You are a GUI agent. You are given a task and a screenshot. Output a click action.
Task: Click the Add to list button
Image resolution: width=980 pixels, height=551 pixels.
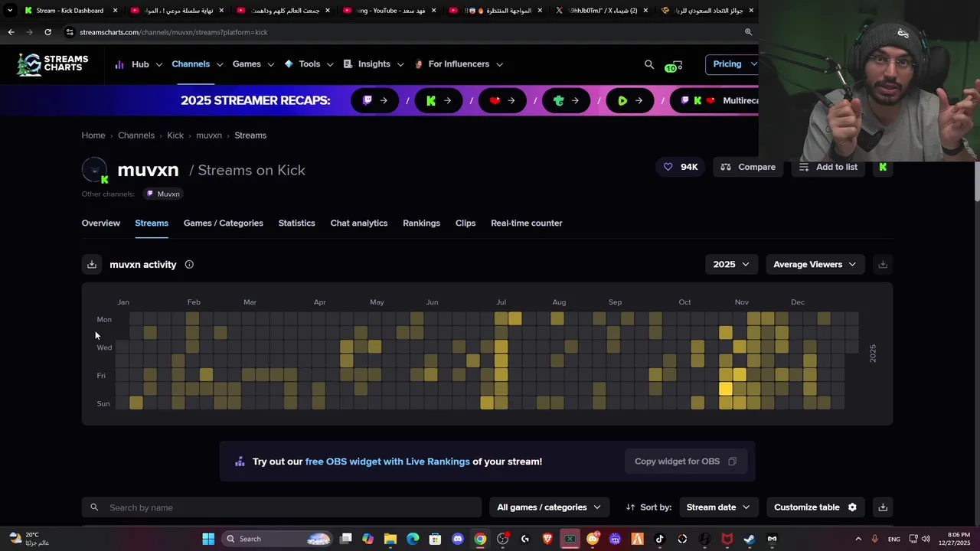point(828,167)
